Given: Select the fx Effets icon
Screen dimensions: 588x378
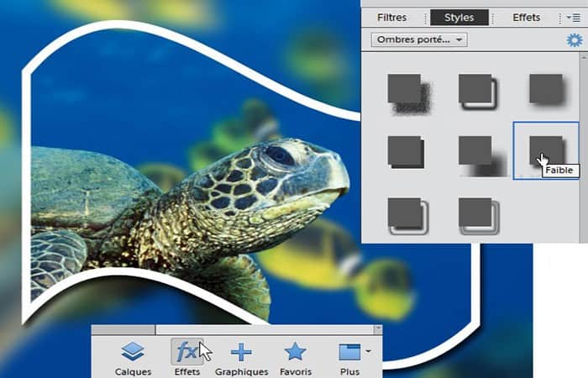Looking at the screenshot, I should [187, 352].
